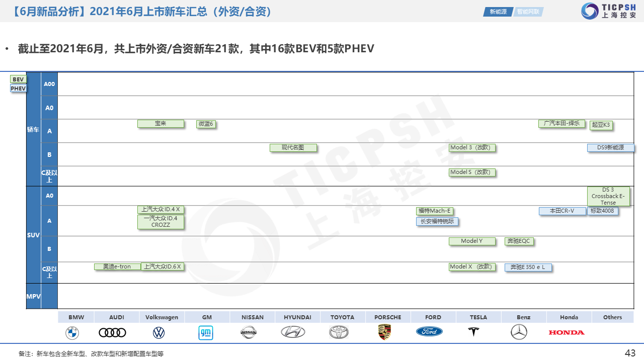Click the Tesla logo icon
Image resolution: width=644 pixels, height=362 pixels.
click(x=473, y=332)
